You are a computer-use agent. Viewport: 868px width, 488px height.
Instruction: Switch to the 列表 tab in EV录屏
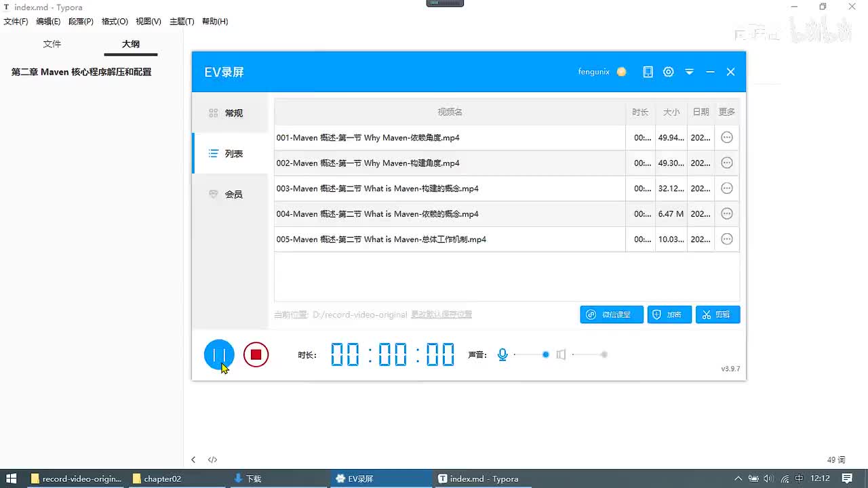click(230, 154)
